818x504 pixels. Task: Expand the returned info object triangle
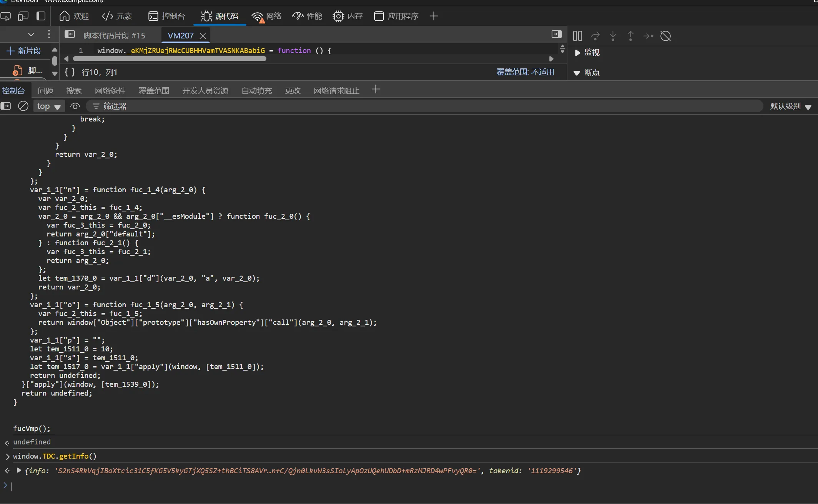click(18, 470)
